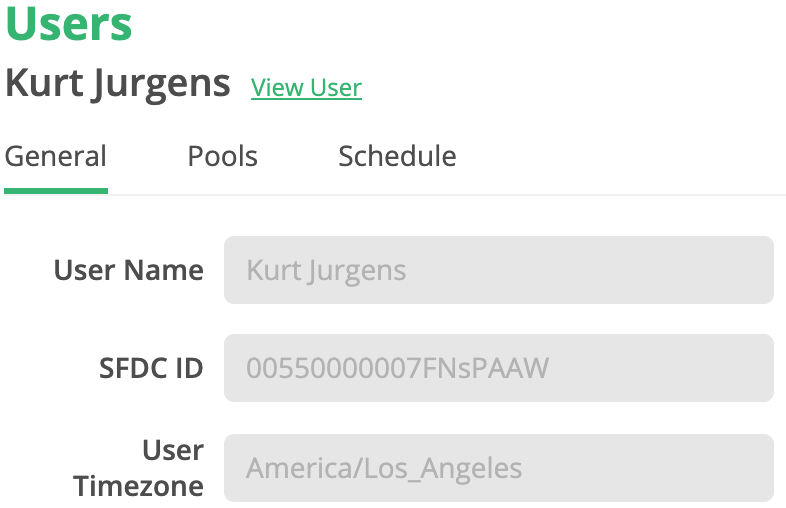This screenshot has height=508, width=786.
Task: Switch to the Pools tab
Action: (x=222, y=157)
